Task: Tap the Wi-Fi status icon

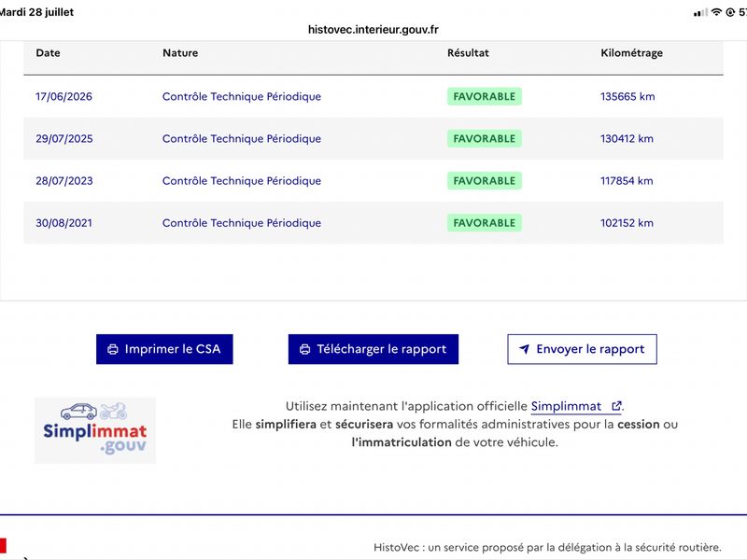Action: point(716,12)
